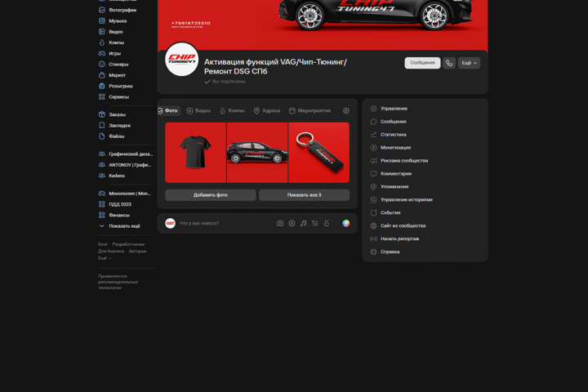Open the Графический диза... community shortcut

pos(126,154)
